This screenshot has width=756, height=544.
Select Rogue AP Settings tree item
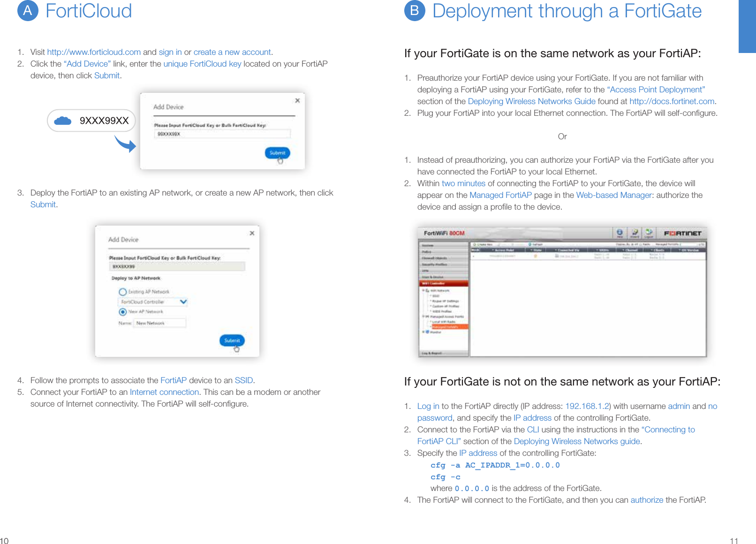click(446, 301)
